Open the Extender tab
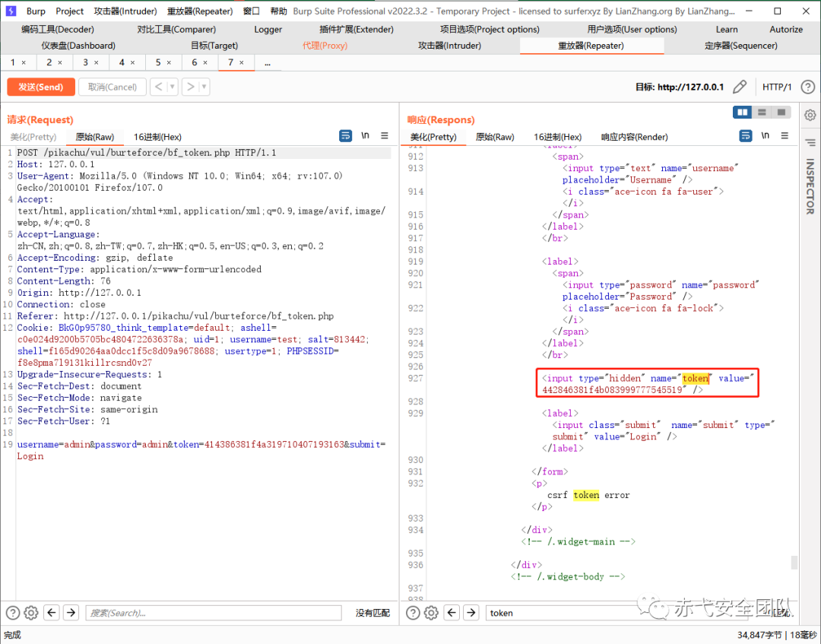Screen dimensions: 821x644 coord(357,30)
